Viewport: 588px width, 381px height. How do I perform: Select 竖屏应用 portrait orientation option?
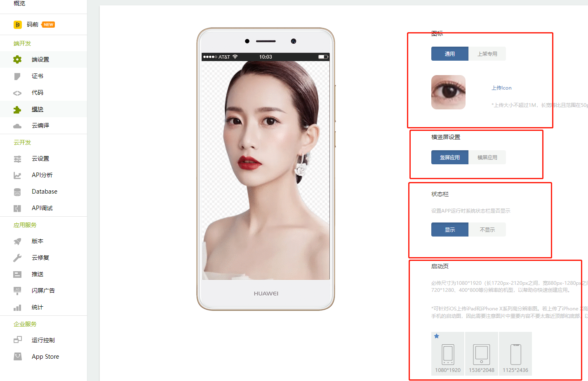[450, 157]
